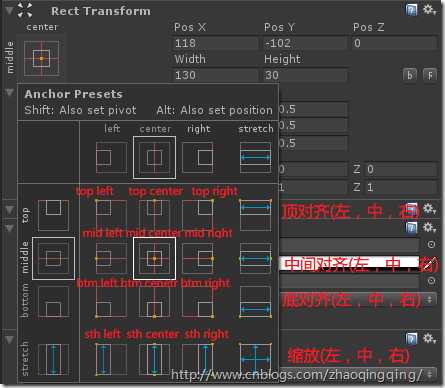Open Rect Transform gear settings menu
The width and height of the screenshot is (445, 388).
(429, 10)
